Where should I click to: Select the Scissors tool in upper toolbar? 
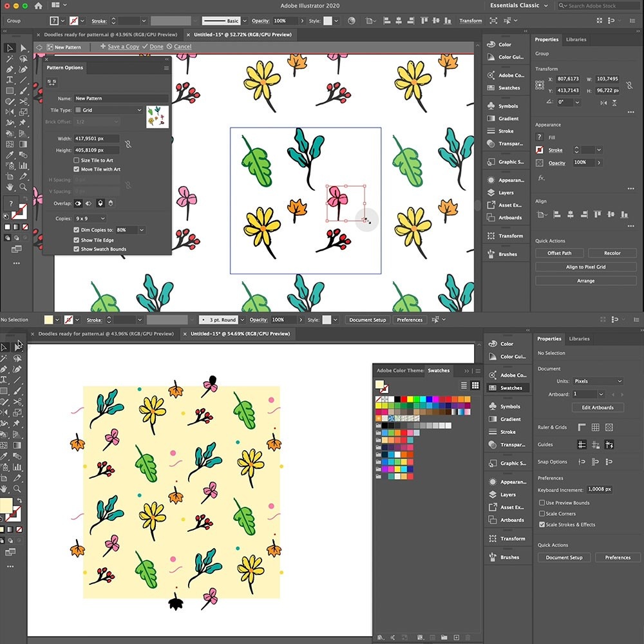click(x=23, y=101)
